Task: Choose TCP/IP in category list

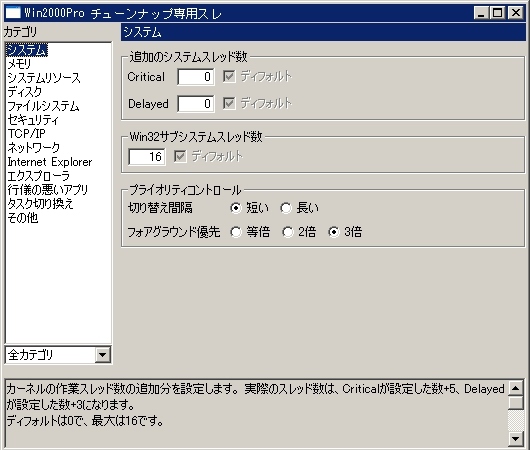Action: (26, 134)
